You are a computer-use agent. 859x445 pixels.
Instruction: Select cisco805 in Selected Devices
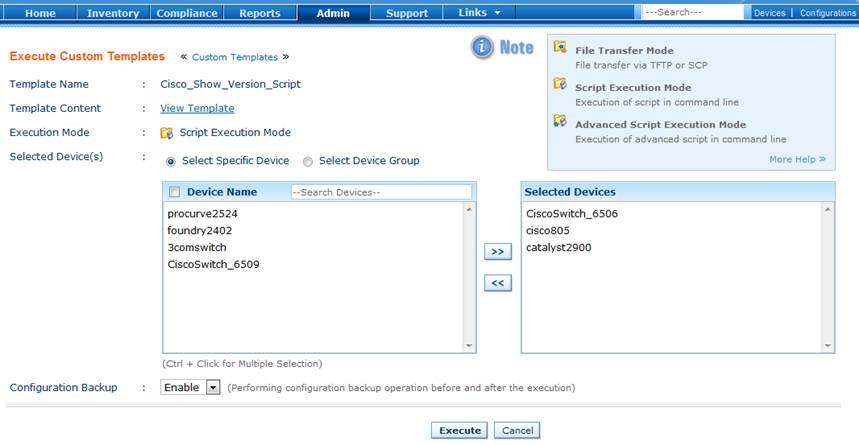[x=548, y=231]
